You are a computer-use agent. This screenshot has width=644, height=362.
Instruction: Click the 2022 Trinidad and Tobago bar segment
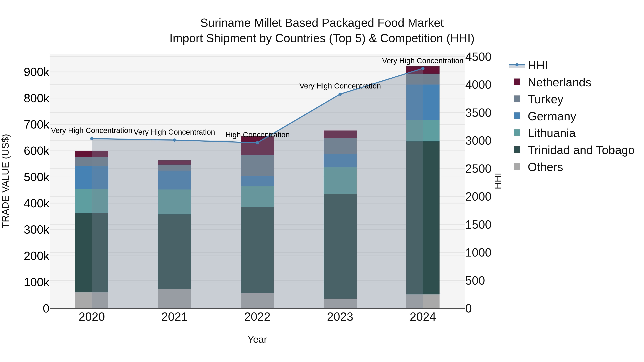257,250
